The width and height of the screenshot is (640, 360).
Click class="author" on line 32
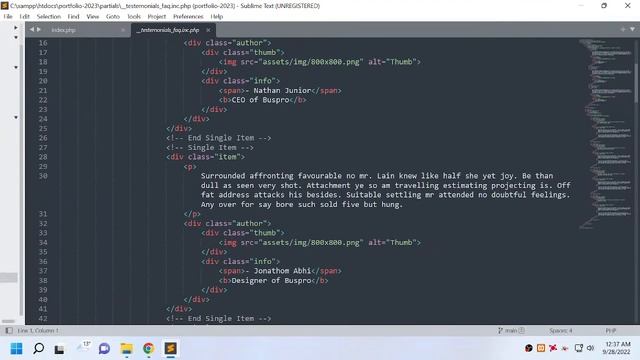(236, 223)
